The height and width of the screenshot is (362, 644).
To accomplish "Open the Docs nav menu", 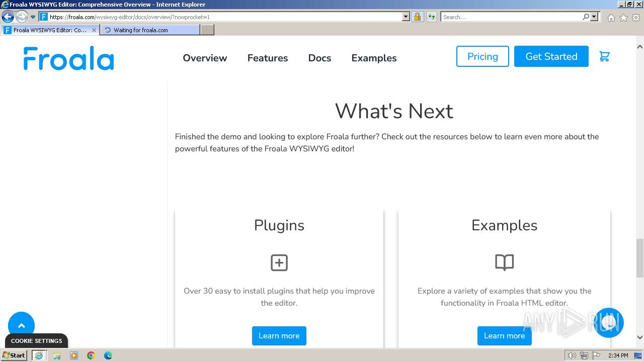I will 319,58.
